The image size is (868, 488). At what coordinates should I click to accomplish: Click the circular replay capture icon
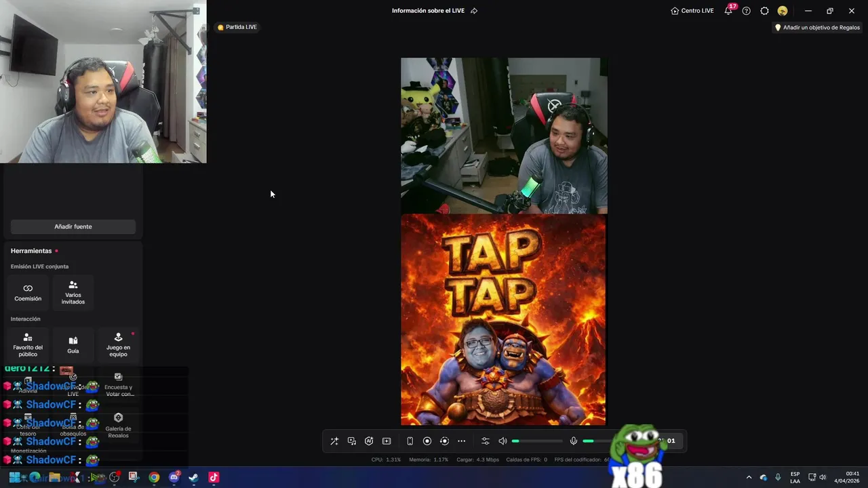tap(444, 441)
